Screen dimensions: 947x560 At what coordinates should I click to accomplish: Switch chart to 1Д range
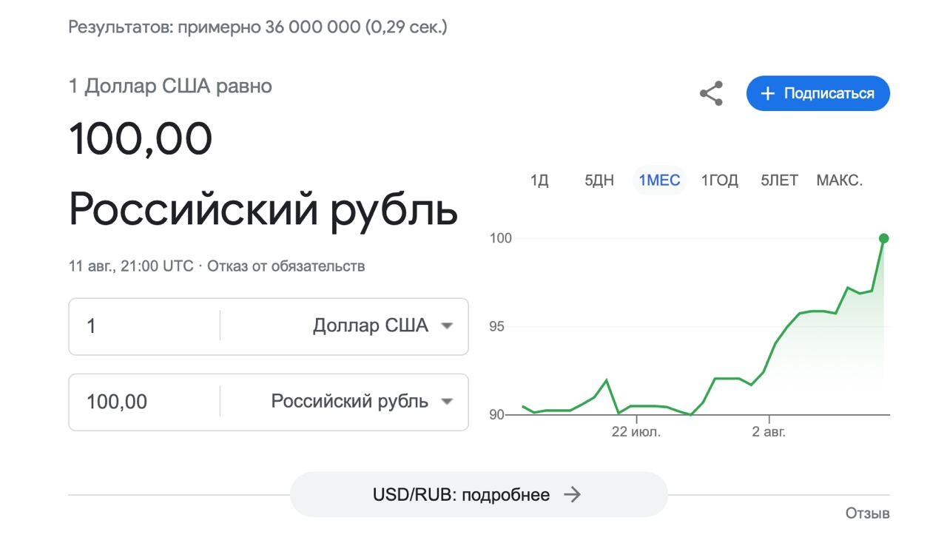coord(539,181)
